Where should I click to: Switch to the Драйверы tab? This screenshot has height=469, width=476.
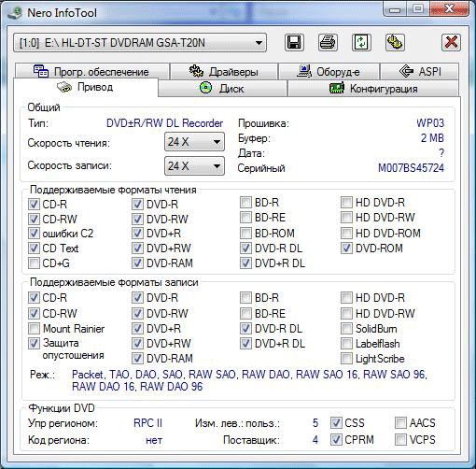click(224, 71)
